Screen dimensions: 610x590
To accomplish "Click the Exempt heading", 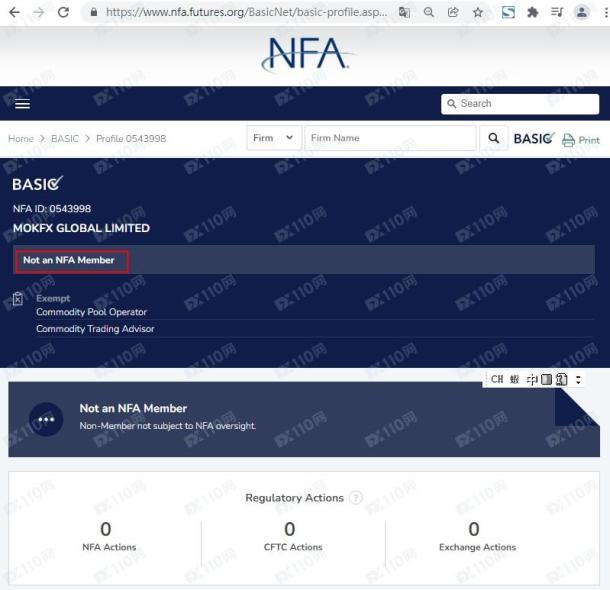I will (x=53, y=298).
